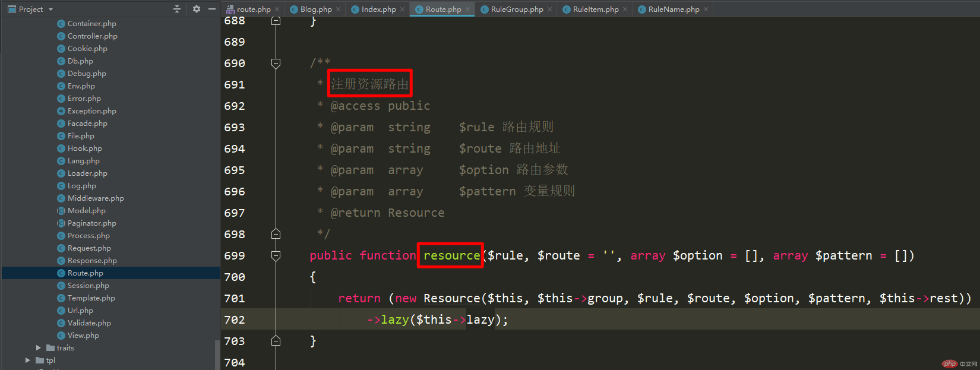Click the Paginator.php class icon

[61, 223]
